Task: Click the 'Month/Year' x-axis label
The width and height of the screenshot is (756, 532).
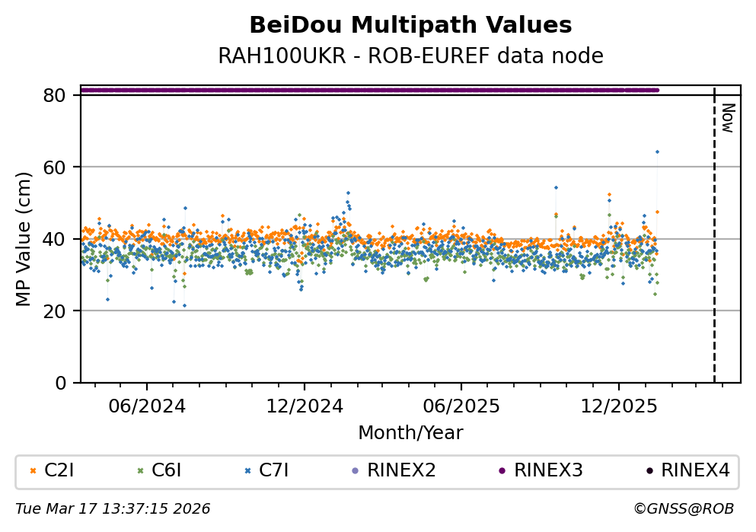Action: 410,433
